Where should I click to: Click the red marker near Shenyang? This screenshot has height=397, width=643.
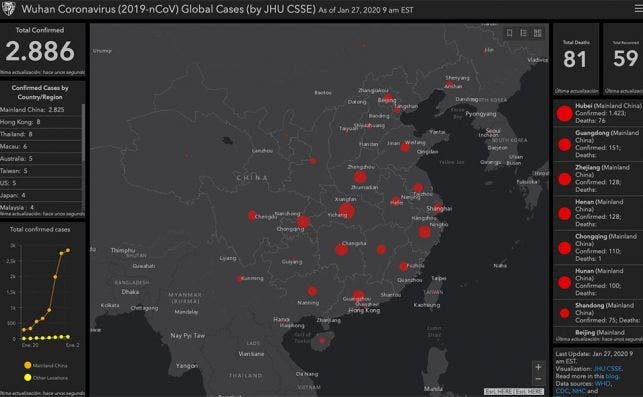pyautogui.click(x=449, y=84)
